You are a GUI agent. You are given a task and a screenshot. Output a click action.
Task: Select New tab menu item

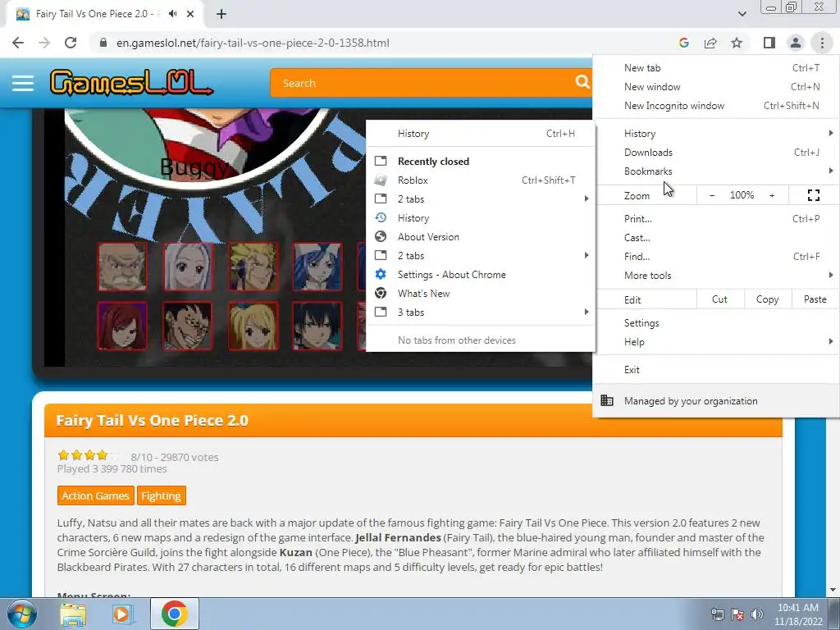pos(716,68)
